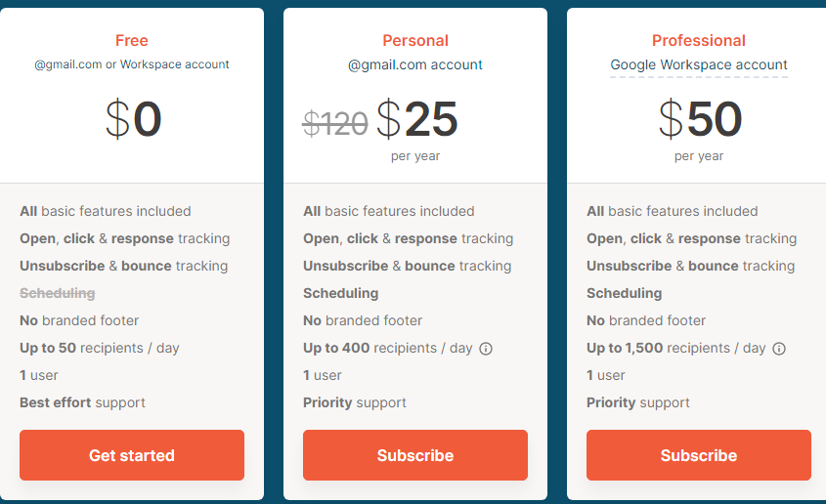Click 'Priority support' in the Personal plan

(x=354, y=402)
